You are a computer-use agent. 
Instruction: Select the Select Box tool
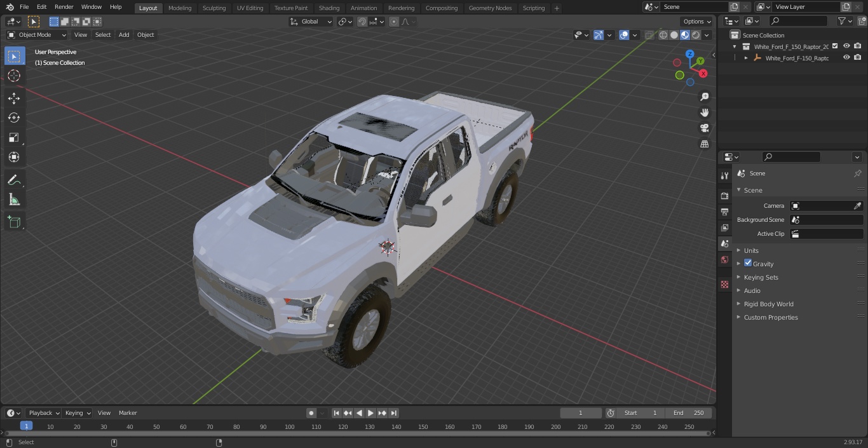(x=14, y=57)
